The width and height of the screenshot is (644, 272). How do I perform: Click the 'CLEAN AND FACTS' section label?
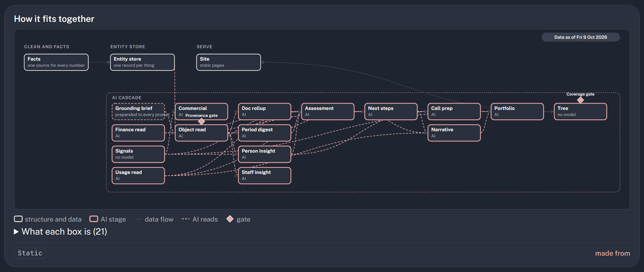pyautogui.click(x=47, y=47)
